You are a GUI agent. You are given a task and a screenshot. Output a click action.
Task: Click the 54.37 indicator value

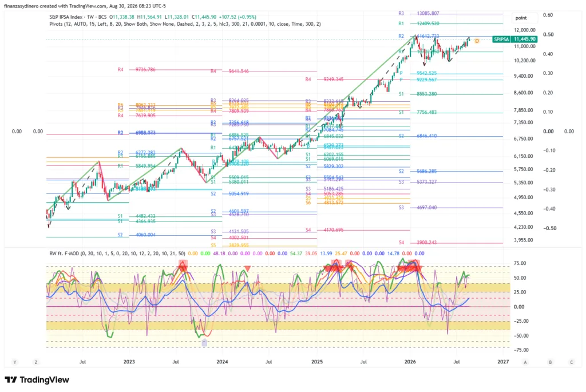(296, 254)
